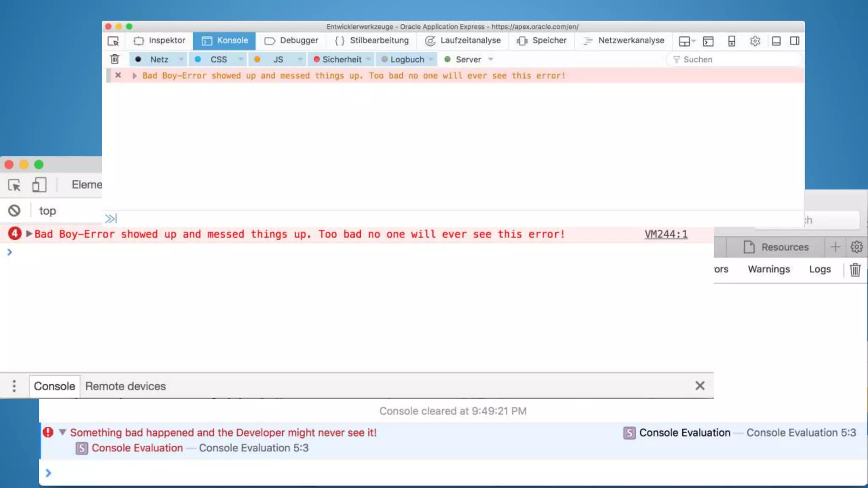Click Chrome clear console circle icon

point(14,211)
